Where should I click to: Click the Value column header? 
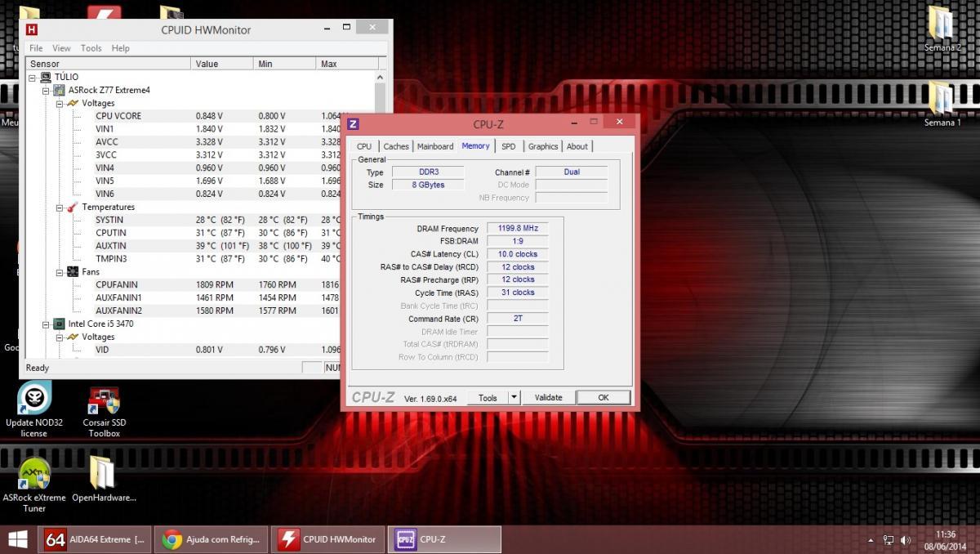tap(223, 64)
